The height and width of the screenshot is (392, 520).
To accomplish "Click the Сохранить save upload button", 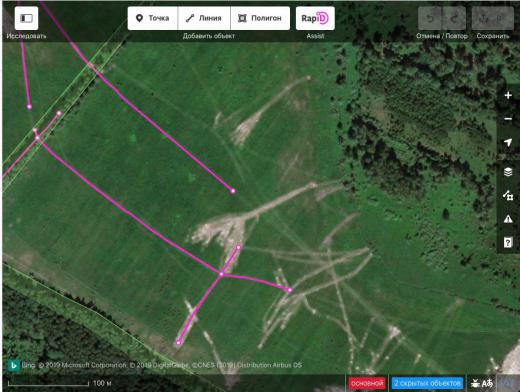I will (493, 18).
